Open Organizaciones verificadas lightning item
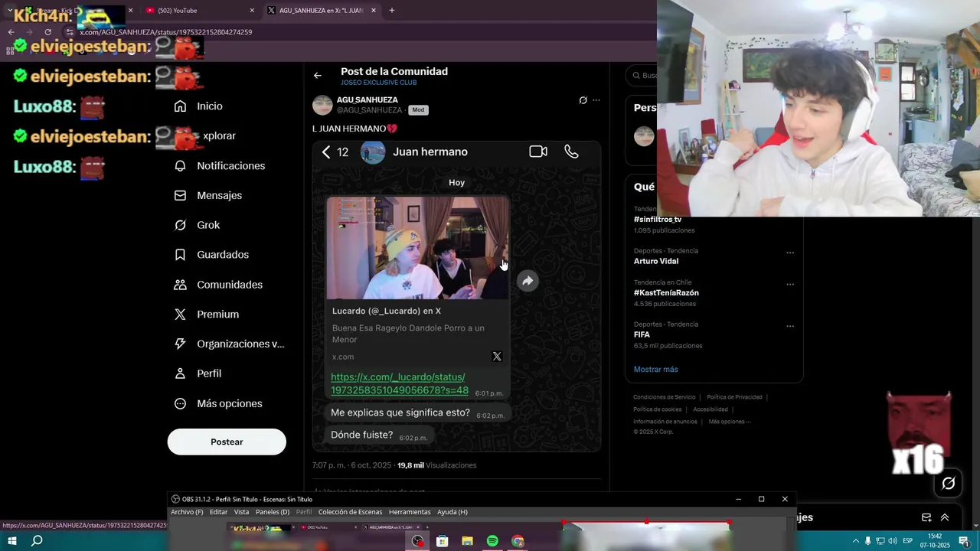980x551 pixels. (x=229, y=344)
